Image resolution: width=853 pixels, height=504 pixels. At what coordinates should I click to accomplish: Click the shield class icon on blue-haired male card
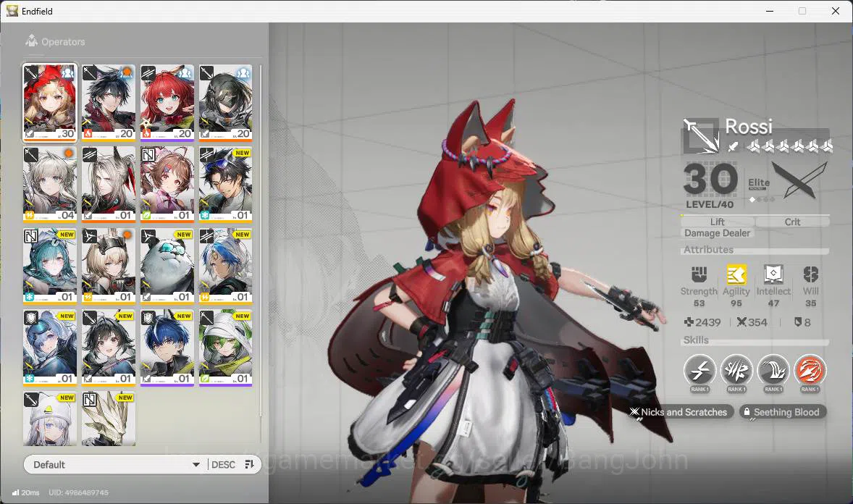point(148,317)
